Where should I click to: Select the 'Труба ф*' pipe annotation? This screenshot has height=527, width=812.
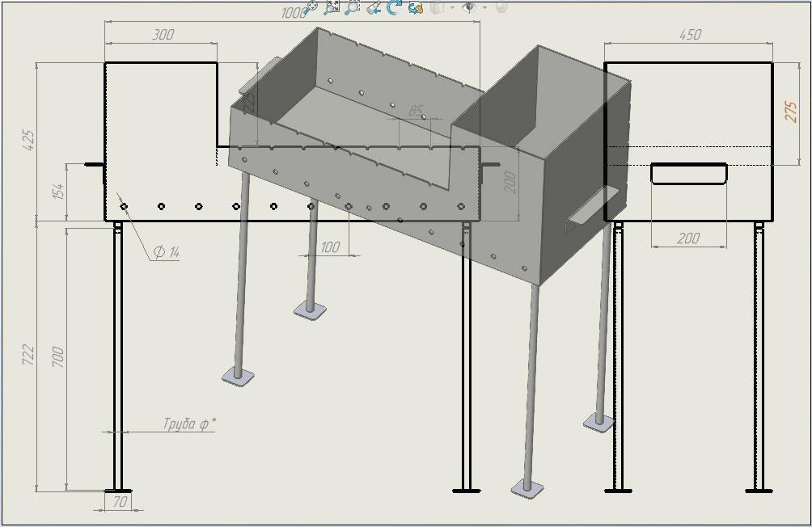(188, 424)
